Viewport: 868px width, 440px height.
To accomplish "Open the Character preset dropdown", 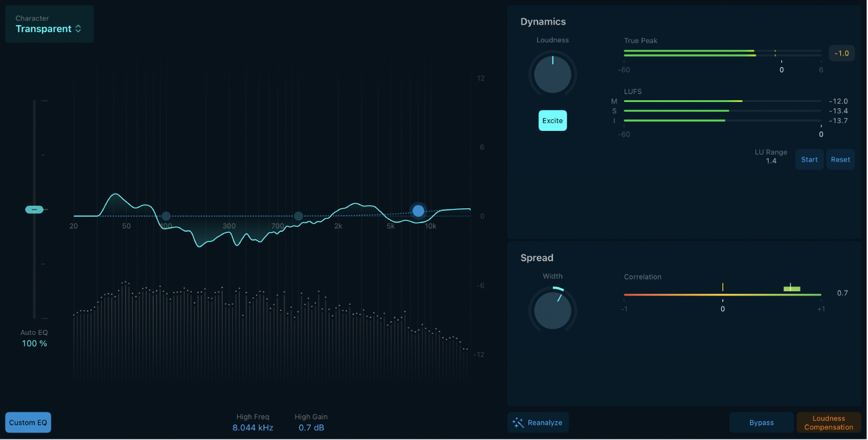I will [x=49, y=25].
